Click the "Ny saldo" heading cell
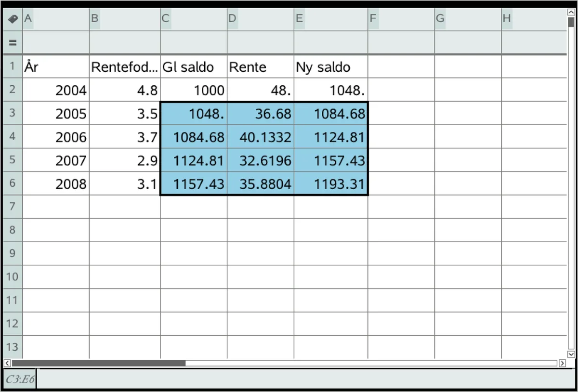The width and height of the screenshot is (578, 392). click(331, 66)
